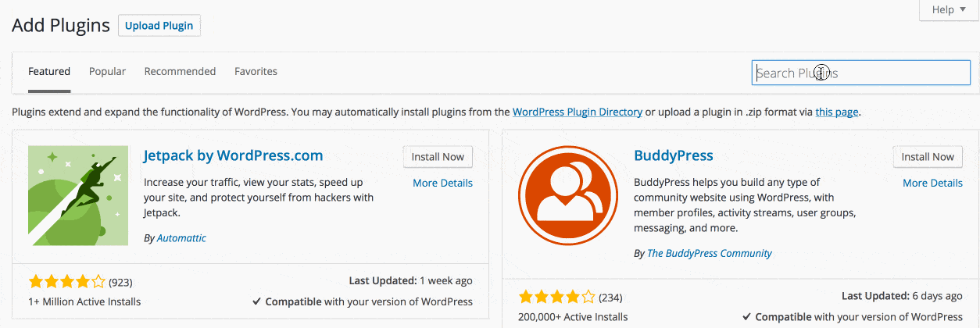Viewport: 980px width, 328px height.
Task: Open the WordPress Plugin Directory link
Action: tap(578, 112)
